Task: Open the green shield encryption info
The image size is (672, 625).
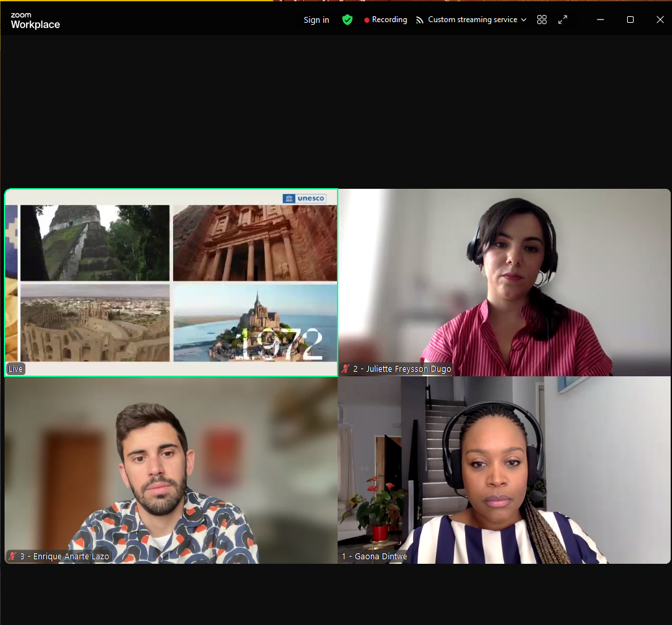Action: click(x=347, y=20)
